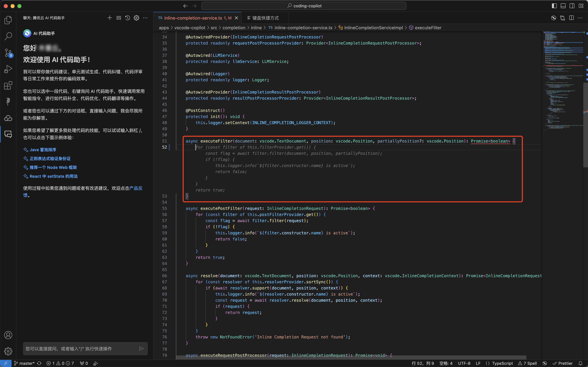Select the inline-completion-service.ts tab
588x367 pixels.
[193, 18]
